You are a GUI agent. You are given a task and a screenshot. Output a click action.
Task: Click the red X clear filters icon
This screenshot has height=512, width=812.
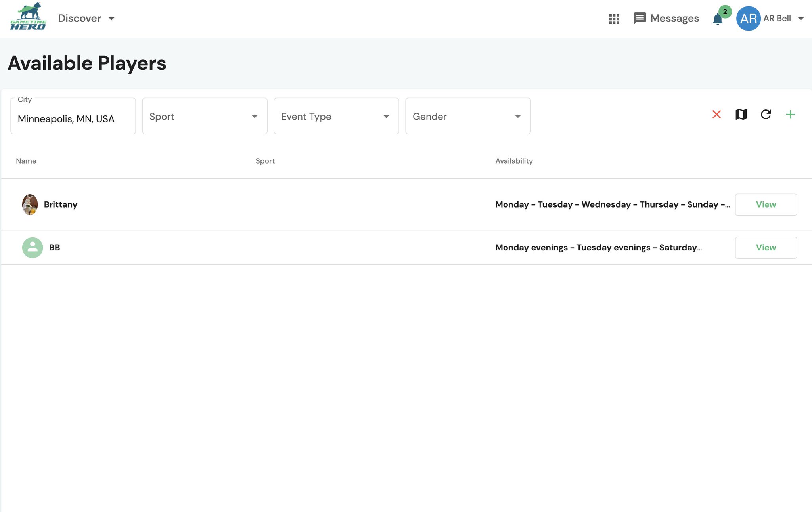pos(716,115)
